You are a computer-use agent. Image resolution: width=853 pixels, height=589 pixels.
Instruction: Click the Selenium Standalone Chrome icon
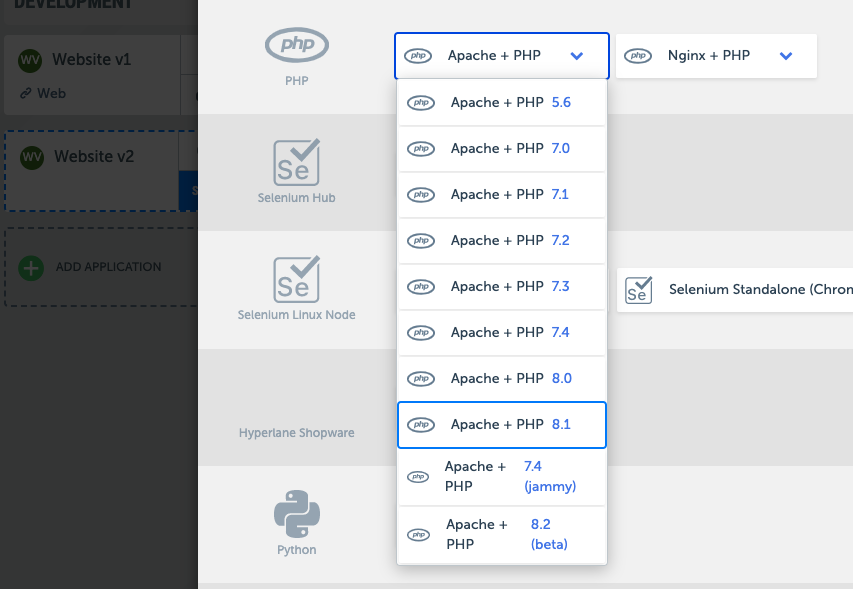[x=638, y=290]
